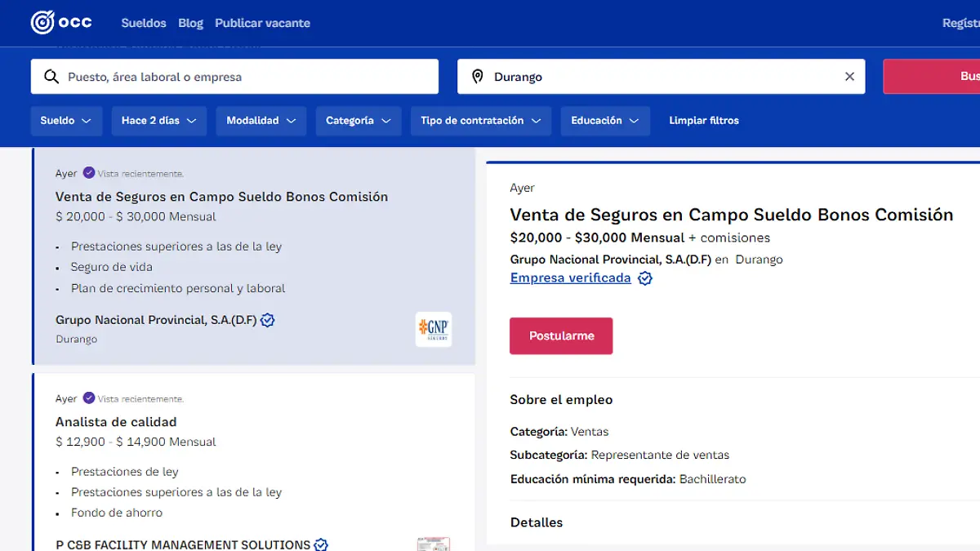Click P C&B FACILITY MANAGEMENT SOLUTIONS company name
Viewport: 980px width, 551px height.
(183, 544)
